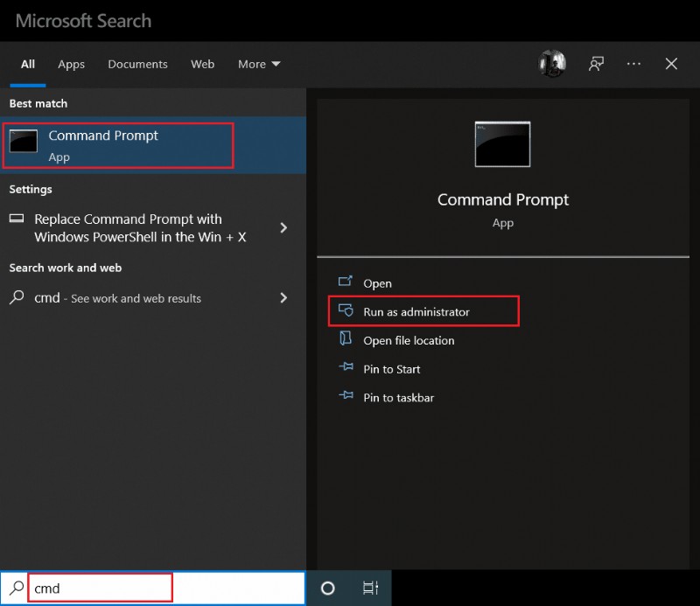Expand the cmd web results entry
The height and width of the screenshot is (606, 700).
click(x=283, y=297)
